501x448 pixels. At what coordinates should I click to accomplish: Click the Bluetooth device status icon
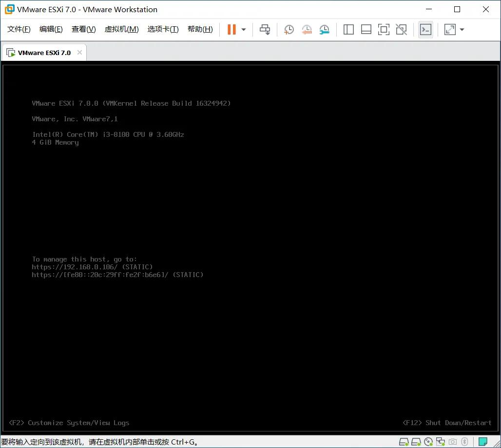coord(464,442)
